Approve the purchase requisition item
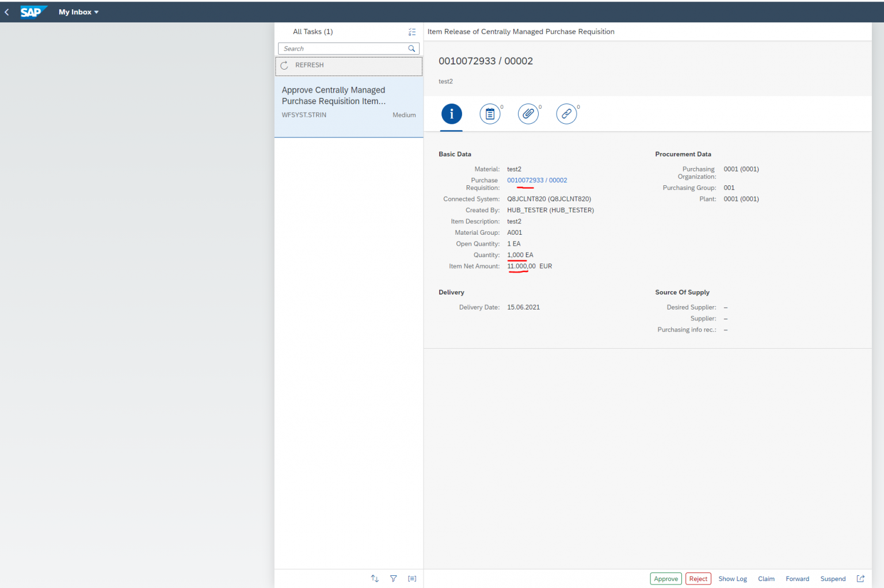 666,578
